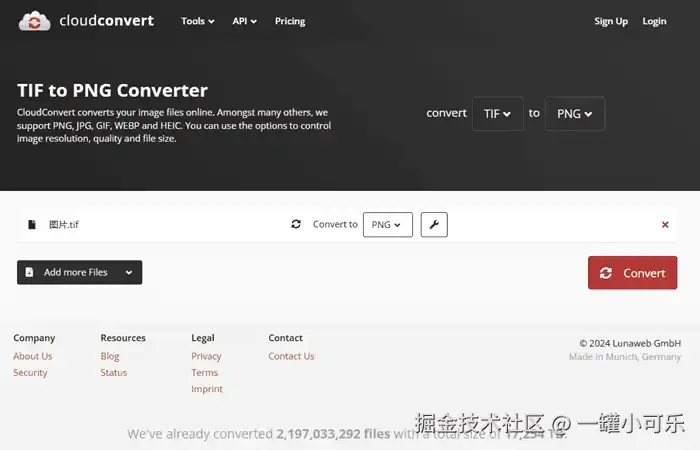Open the file row PNG format dropdown
Viewport: 700px width, 450px height.
388,225
